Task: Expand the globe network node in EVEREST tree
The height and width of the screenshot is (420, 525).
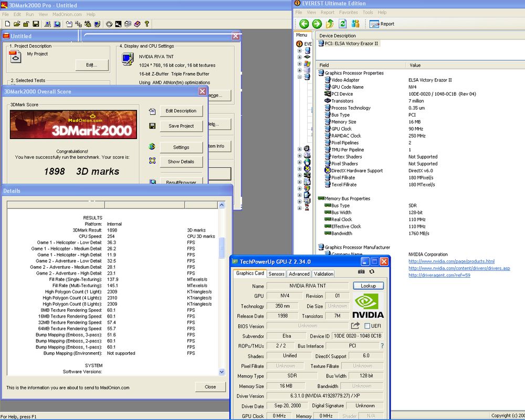Action: tap(299, 162)
